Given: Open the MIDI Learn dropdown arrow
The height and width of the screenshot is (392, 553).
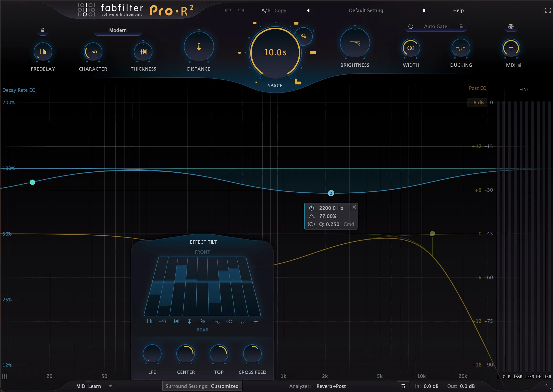Looking at the screenshot, I should click(x=110, y=386).
